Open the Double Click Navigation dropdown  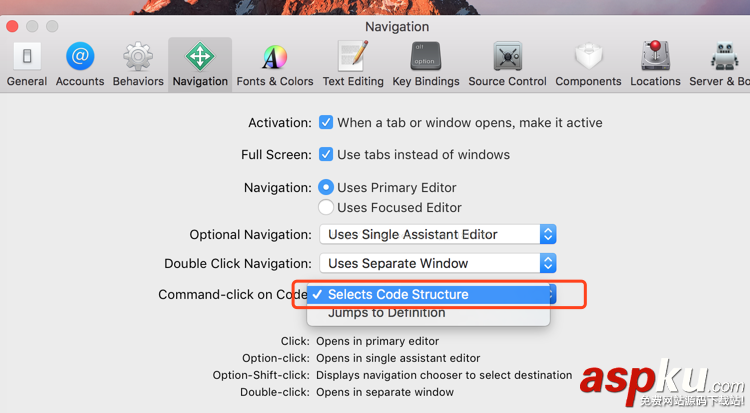[x=437, y=263]
